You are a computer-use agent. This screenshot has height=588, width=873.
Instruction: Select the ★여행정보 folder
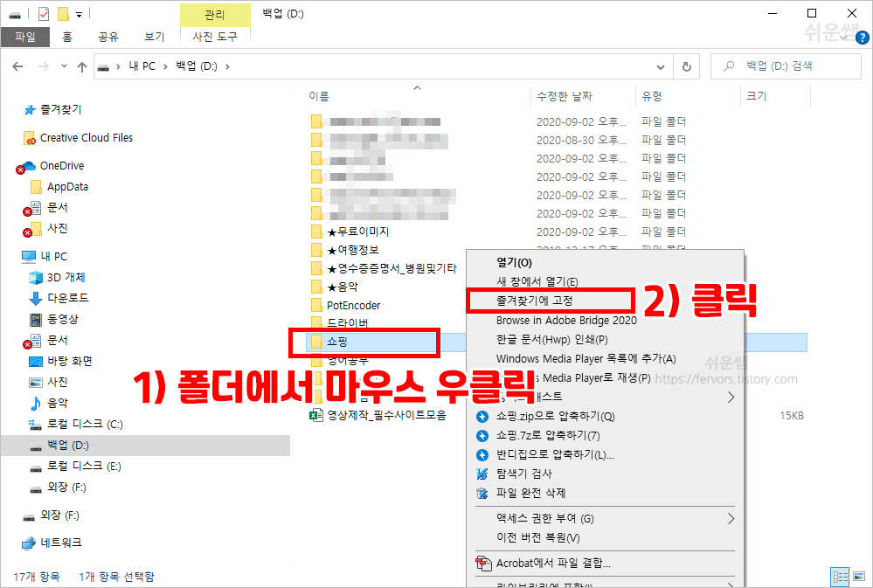(353, 250)
